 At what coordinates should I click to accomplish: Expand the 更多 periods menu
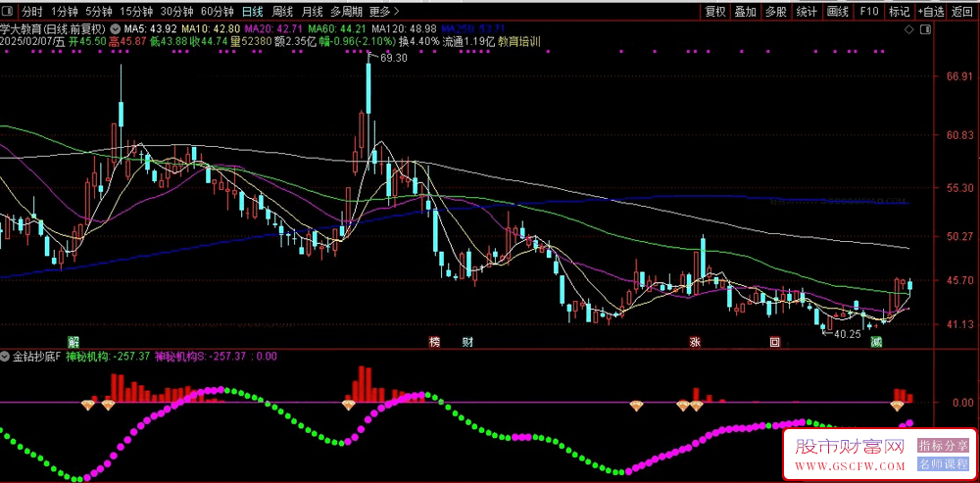tap(384, 11)
